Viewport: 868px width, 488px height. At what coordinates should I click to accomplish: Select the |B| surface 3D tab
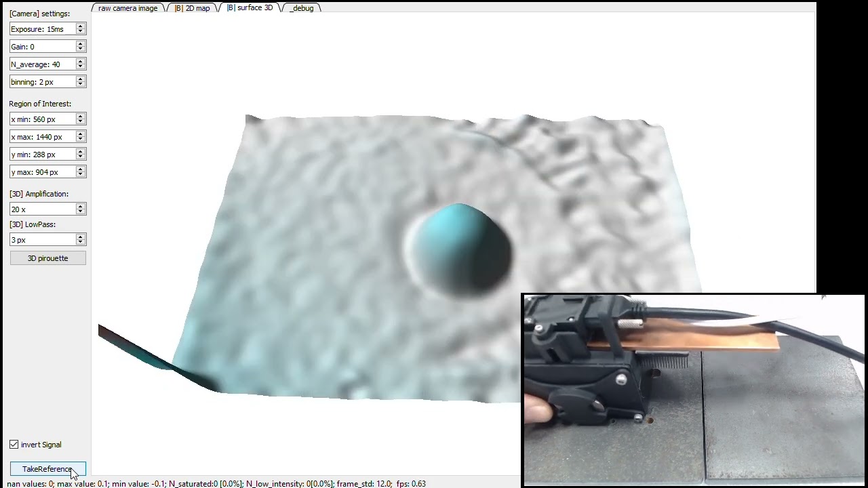click(x=250, y=7)
